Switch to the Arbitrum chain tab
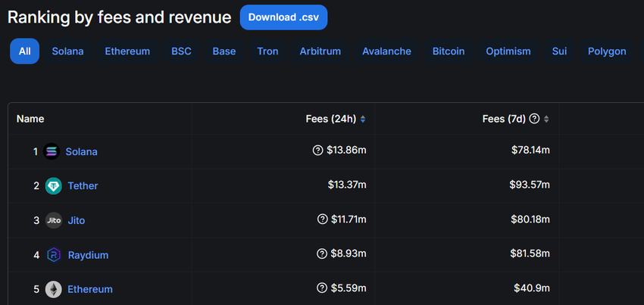Screen dimensions: 644x305 coord(320,51)
